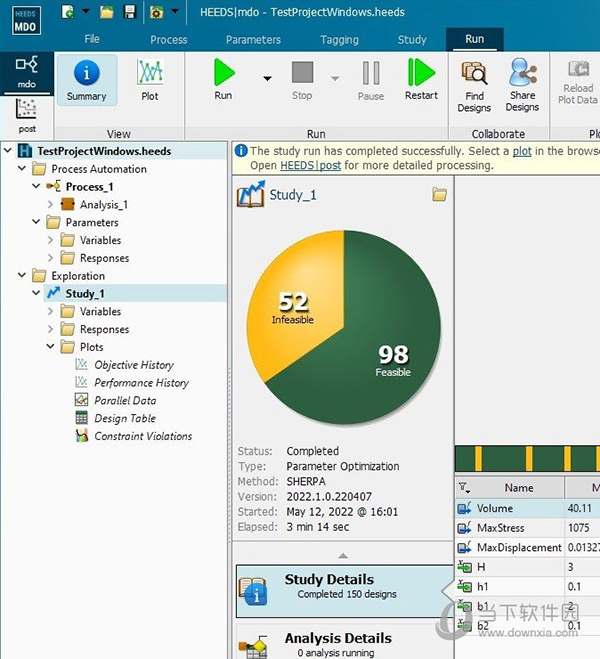The width and height of the screenshot is (600, 659).
Task: Open the Parameters ribbon tab
Action: (x=253, y=40)
